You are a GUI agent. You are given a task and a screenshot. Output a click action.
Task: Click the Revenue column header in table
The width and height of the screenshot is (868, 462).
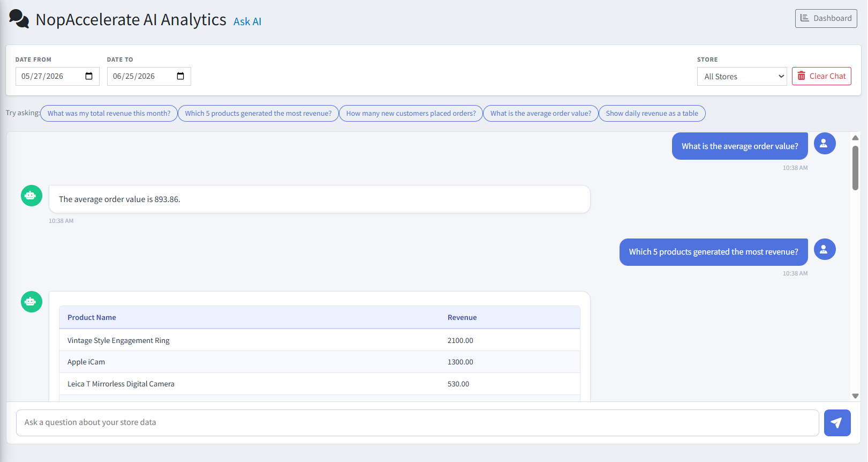click(x=462, y=317)
